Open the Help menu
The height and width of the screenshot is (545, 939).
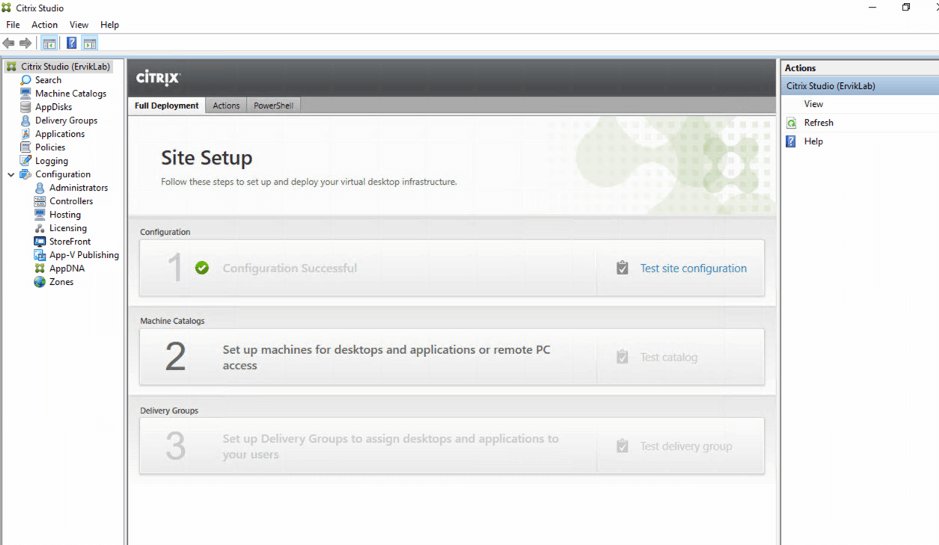click(110, 25)
